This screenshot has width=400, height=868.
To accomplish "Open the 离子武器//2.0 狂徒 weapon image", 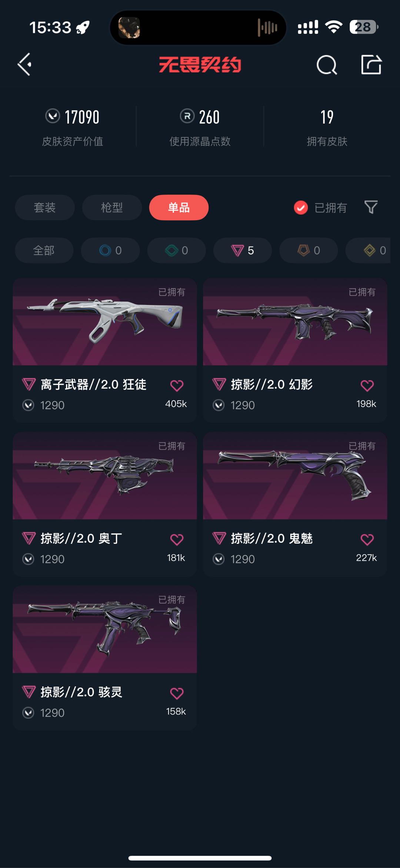I will [x=105, y=321].
